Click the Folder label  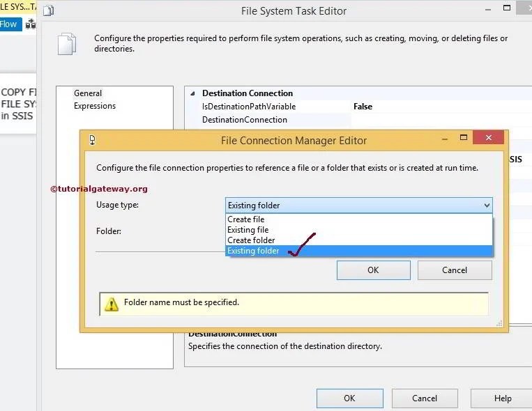point(109,231)
